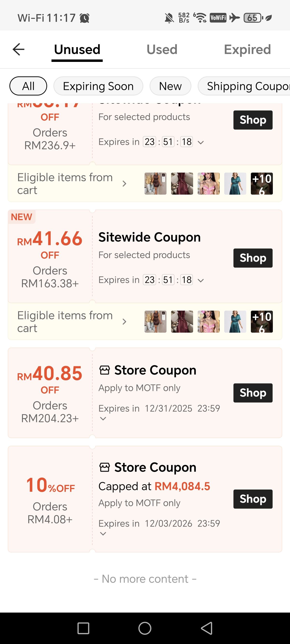Tap Shop on the RM41.66 sitewide coupon

(x=253, y=258)
